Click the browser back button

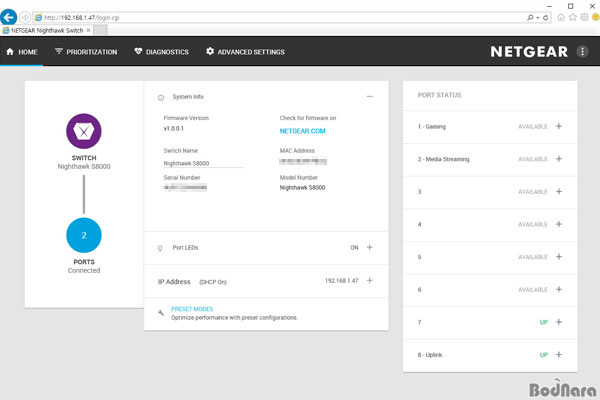click(8, 17)
